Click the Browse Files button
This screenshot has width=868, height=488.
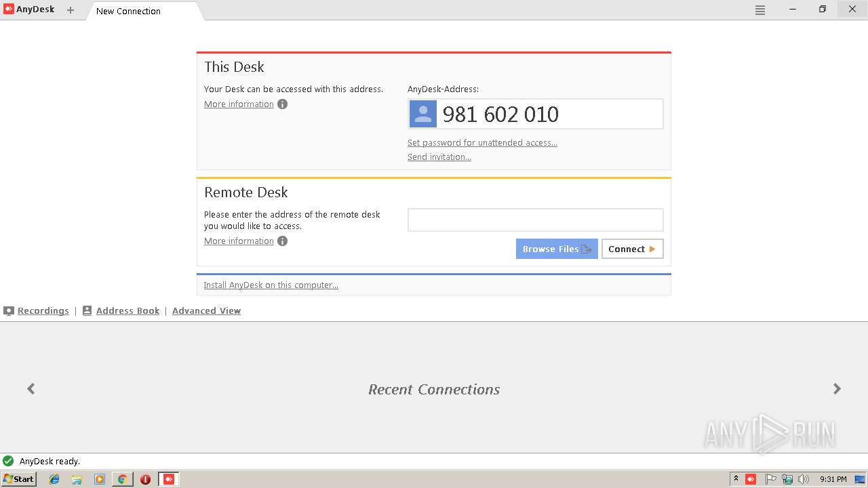coord(557,249)
